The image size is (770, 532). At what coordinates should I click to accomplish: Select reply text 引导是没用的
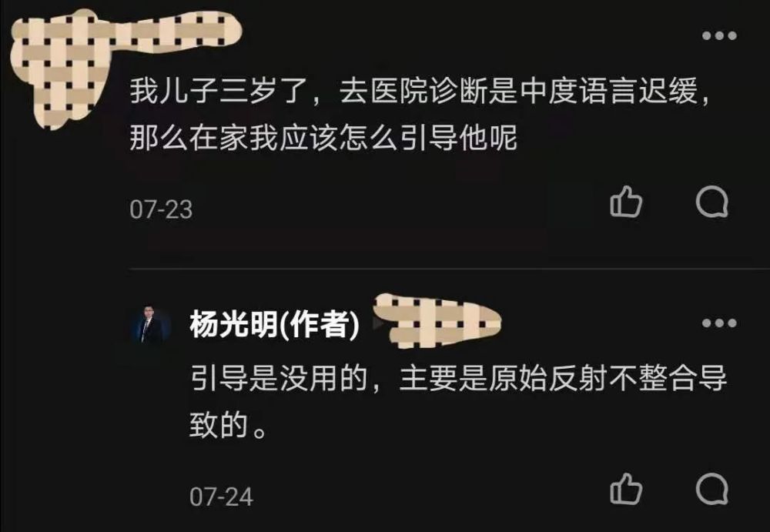tap(279, 378)
